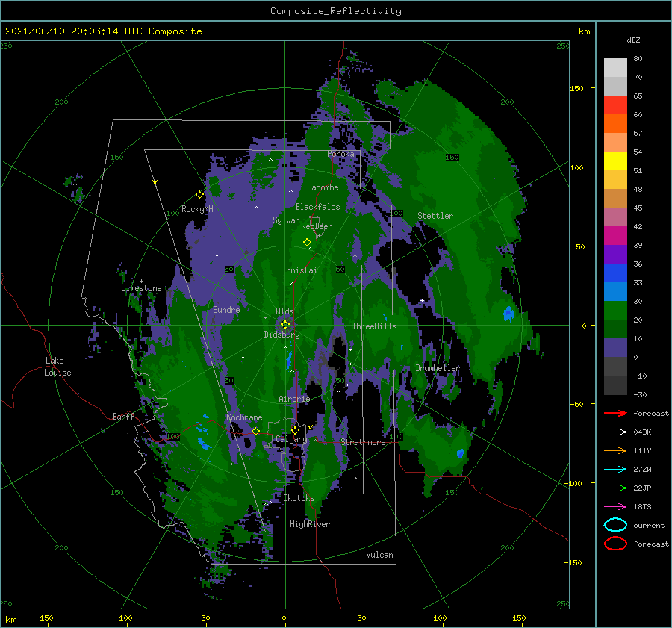Click the Drumheller city label

(438, 368)
